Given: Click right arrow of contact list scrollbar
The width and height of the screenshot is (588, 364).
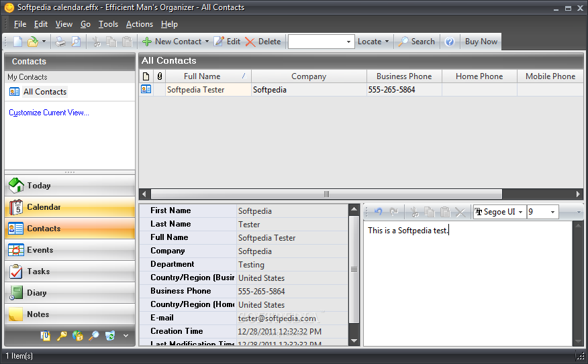Looking at the screenshot, I should [578, 194].
